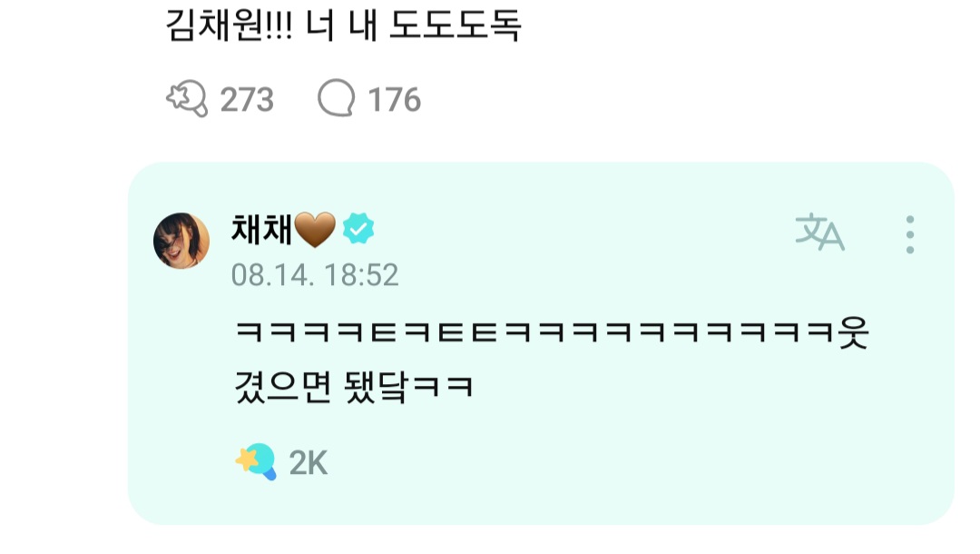Image resolution: width=980 pixels, height=554 pixels.
Task: Open 채채's profile picture
Action: pos(181,241)
